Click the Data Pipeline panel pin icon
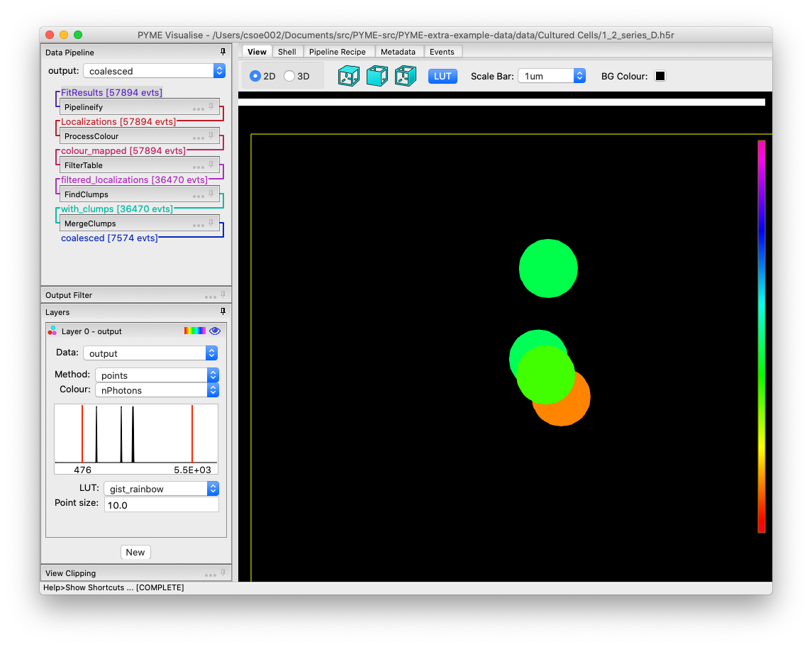This screenshot has height=647, width=812. coord(223,52)
